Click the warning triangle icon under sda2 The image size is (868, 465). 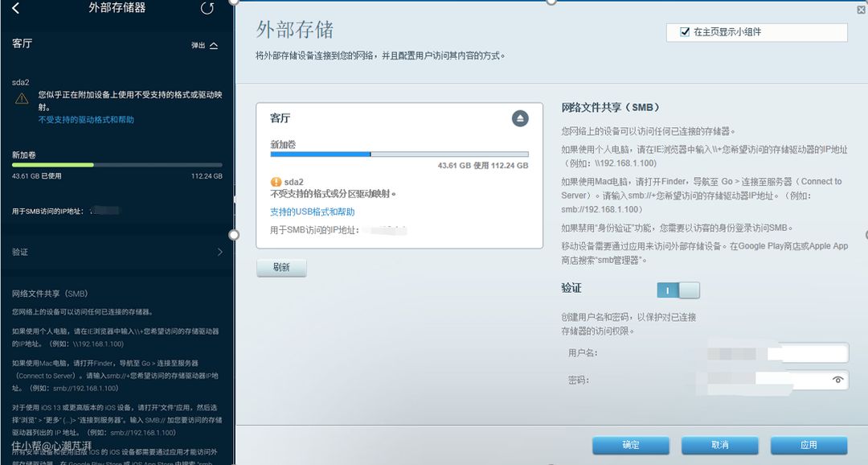point(21,98)
